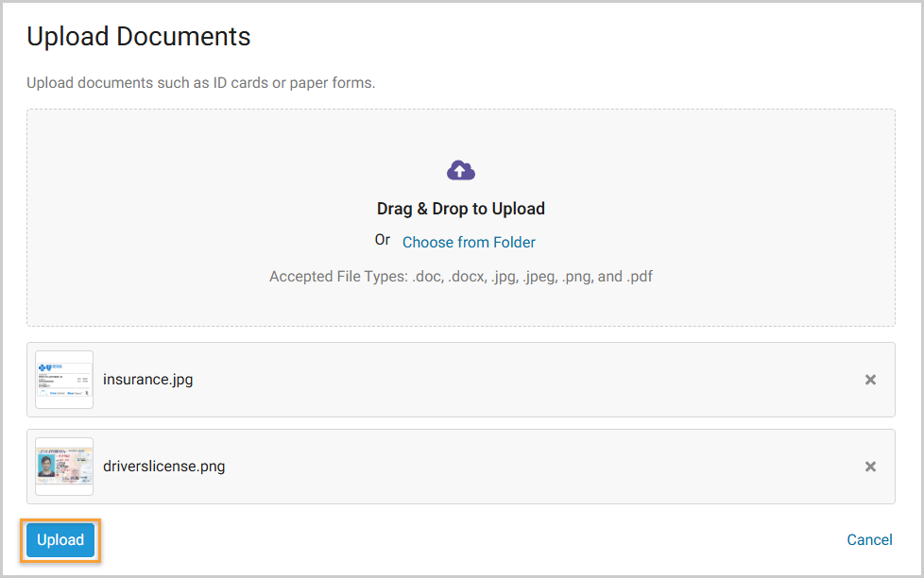Click the blank middle of the driverslicense.png row
Screen dimensions: 924x578
520,467
